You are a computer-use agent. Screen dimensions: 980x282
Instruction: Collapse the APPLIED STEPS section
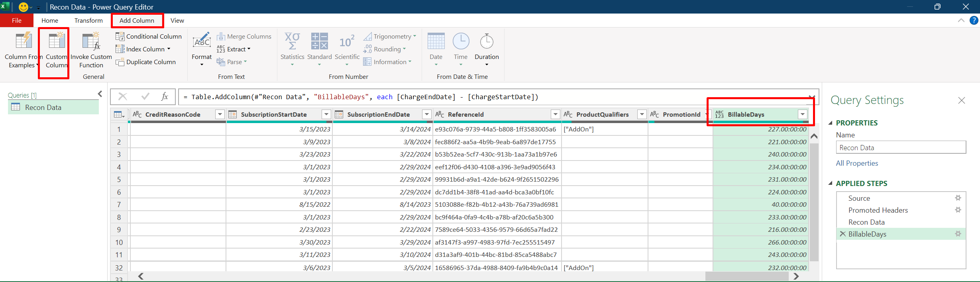pos(831,184)
